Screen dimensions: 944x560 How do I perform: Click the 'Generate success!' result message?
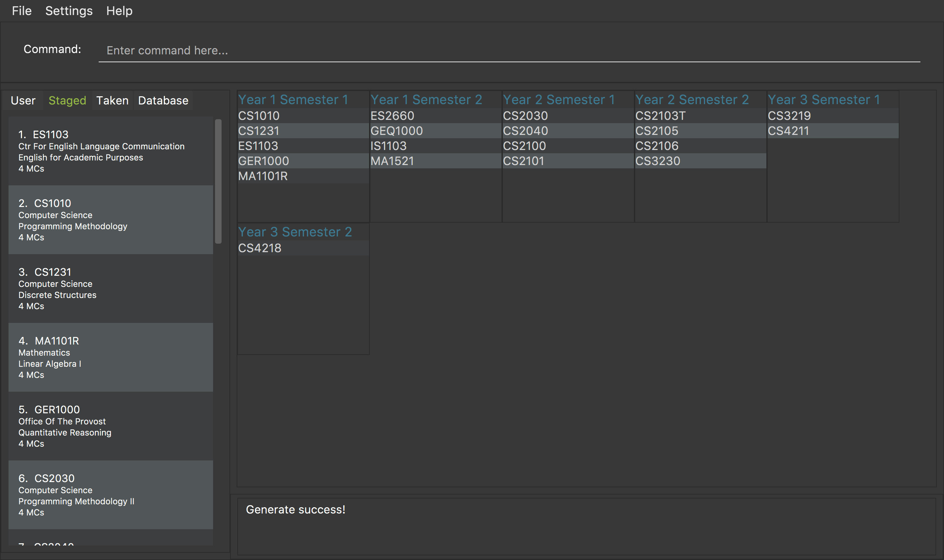click(296, 510)
